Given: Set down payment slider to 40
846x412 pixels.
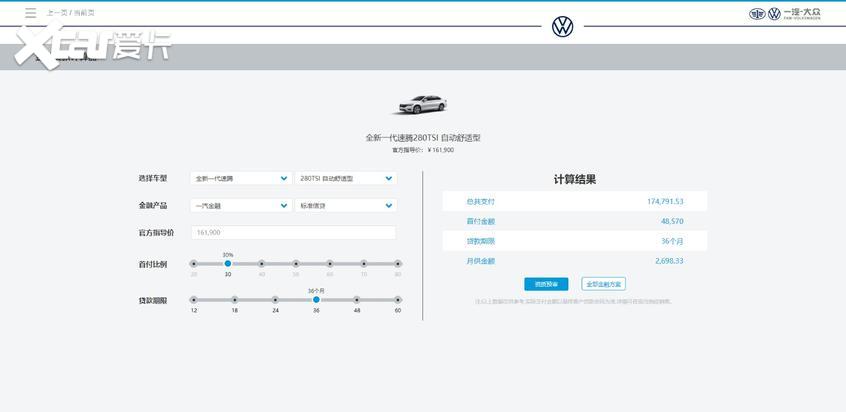Looking at the screenshot, I should click(262, 264).
